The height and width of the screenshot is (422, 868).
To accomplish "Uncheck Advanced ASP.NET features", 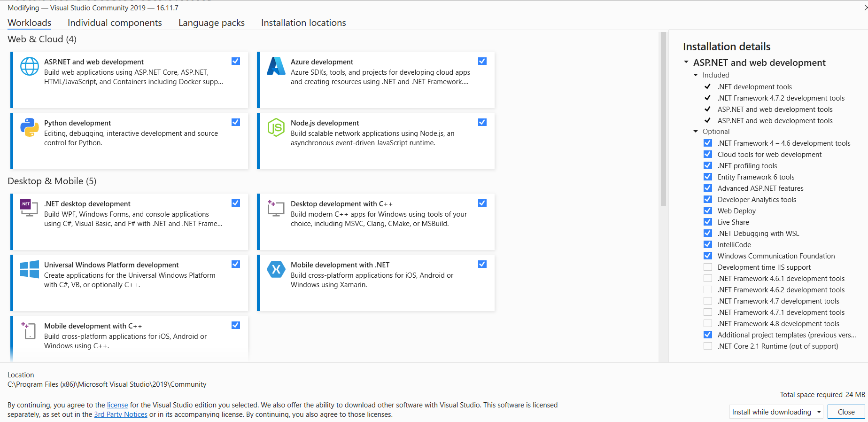I will tap(708, 188).
